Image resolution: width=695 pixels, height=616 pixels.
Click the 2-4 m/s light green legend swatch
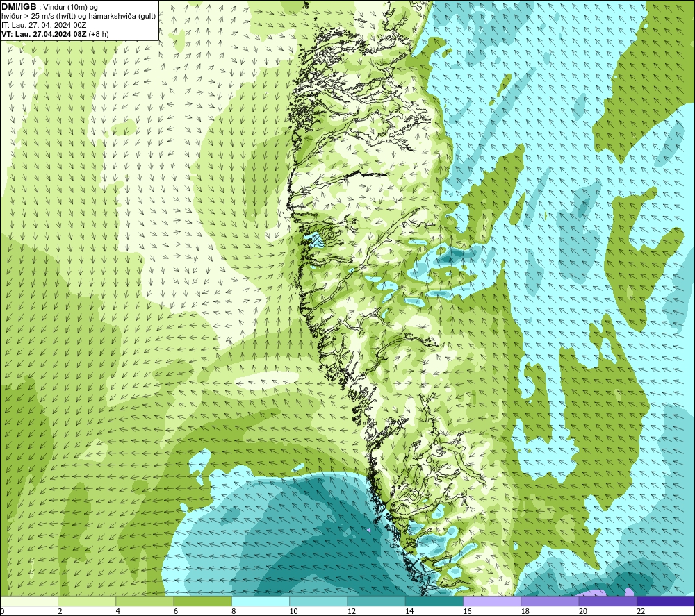tap(87, 601)
